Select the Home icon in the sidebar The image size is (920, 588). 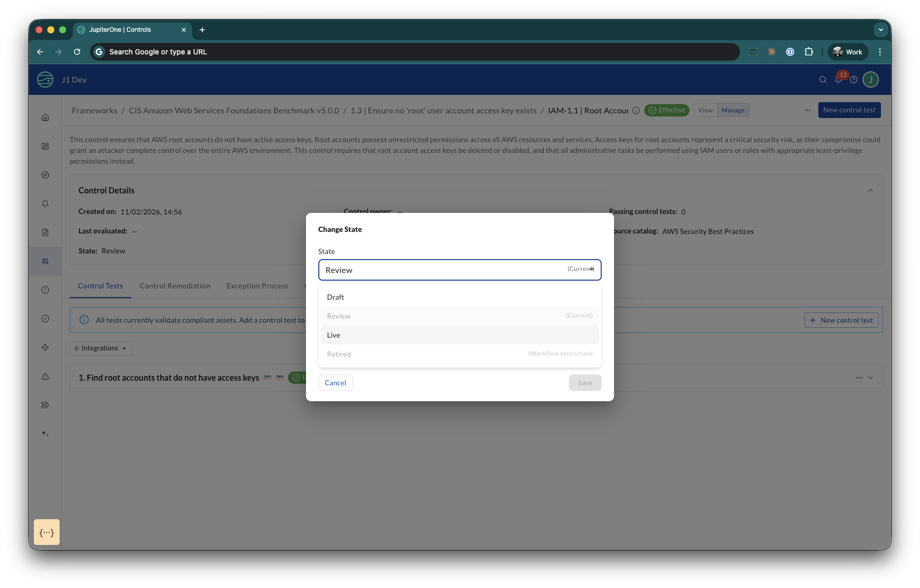click(x=45, y=117)
